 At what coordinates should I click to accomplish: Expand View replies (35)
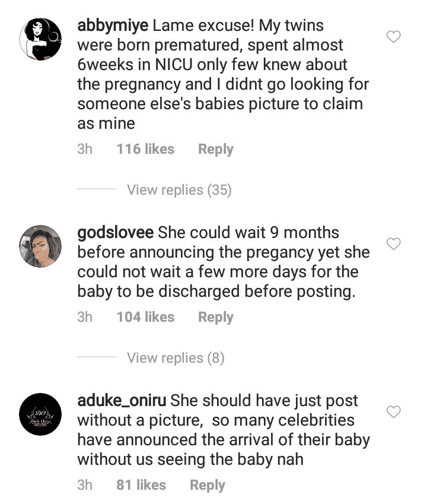point(179,190)
